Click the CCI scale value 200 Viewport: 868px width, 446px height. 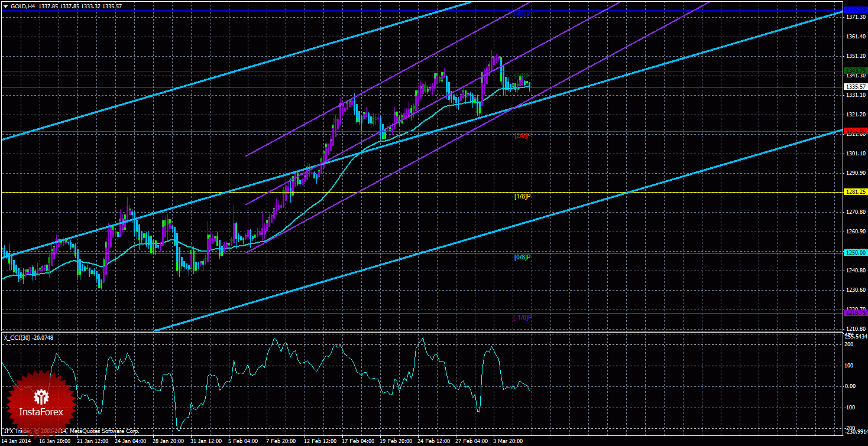pos(850,344)
